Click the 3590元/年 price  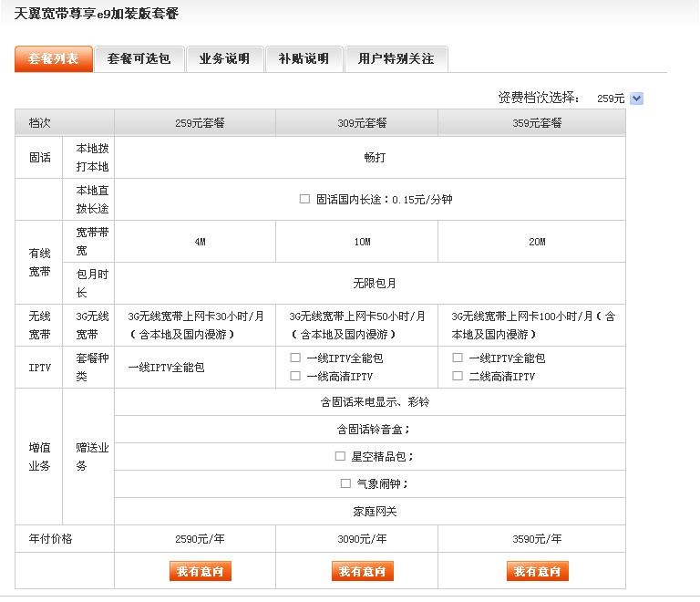tap(537, 539)
